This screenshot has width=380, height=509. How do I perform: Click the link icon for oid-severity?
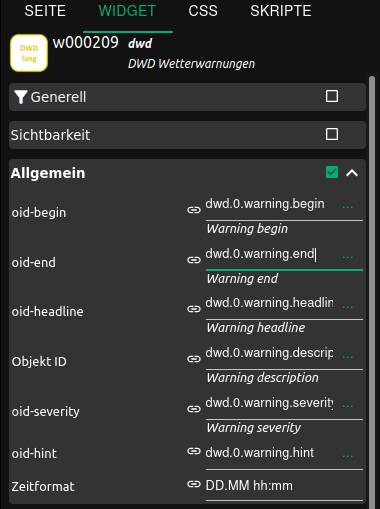(194, 409)
